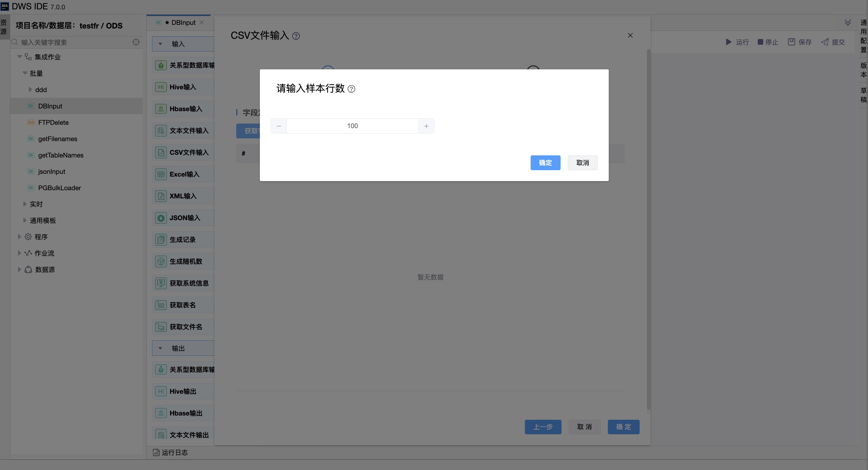868x470 pixels.
Task: Decrease sample row count with minus button
Action: [x=279, y=126]
